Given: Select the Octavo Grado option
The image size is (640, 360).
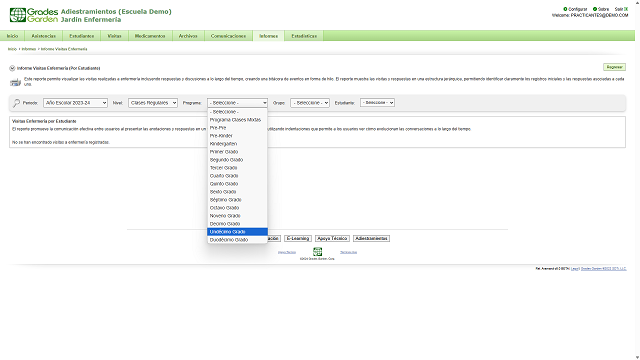Looking at the screenshot, I should point(237,208).
